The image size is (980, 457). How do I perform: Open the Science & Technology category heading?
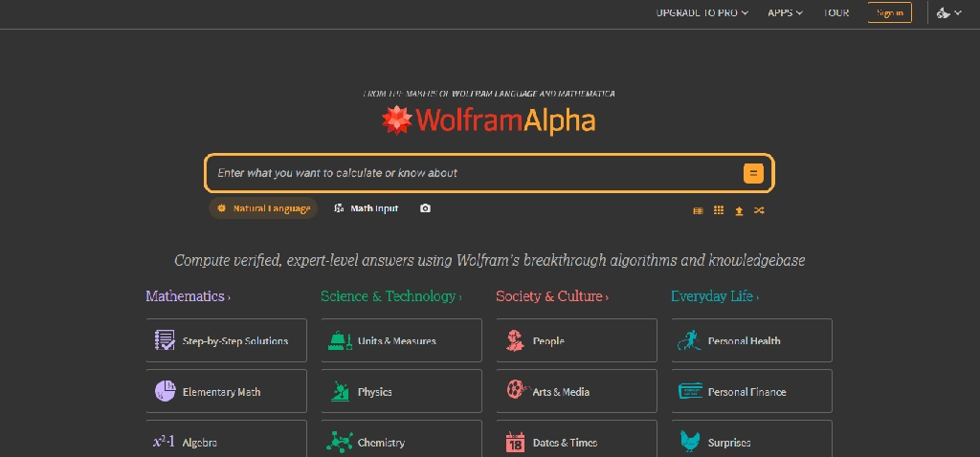tap(391, 296)
